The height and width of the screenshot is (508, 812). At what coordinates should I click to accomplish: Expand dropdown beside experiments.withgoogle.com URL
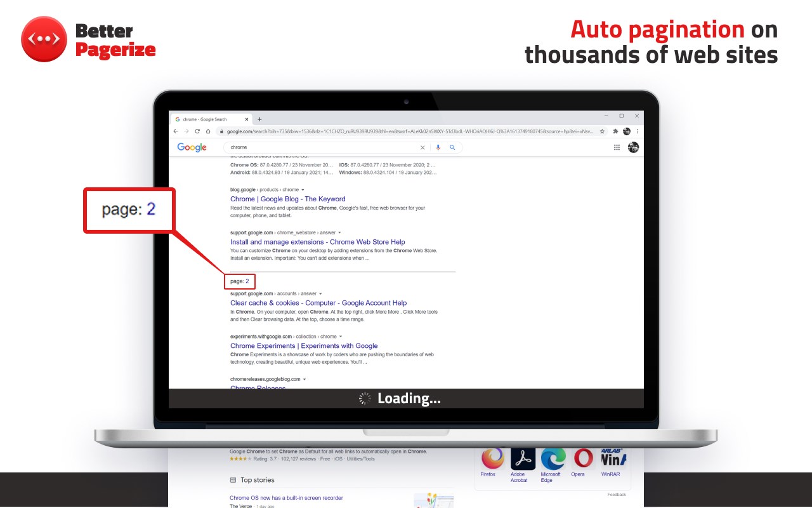(341, 337)
